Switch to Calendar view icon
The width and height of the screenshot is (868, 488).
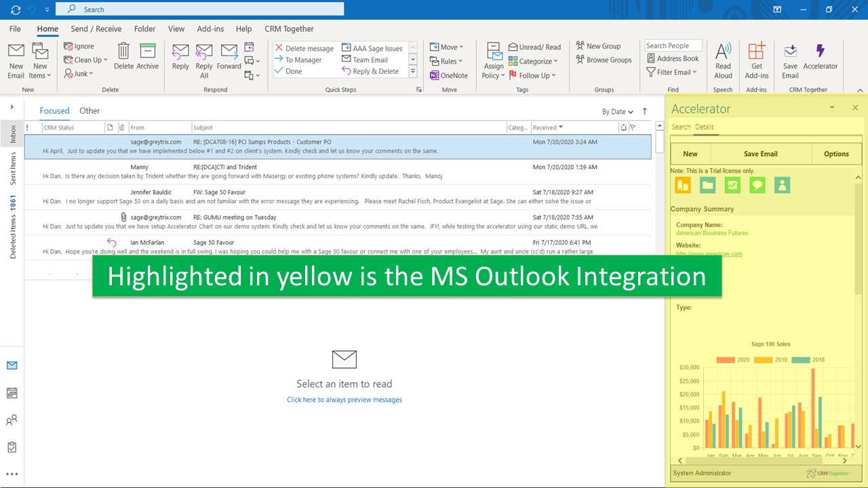point(12,393)
